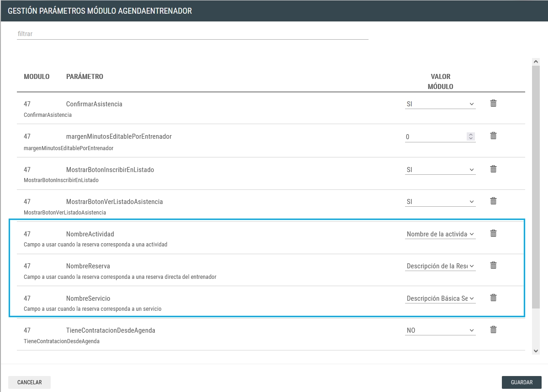Viewport: 548px width, 392px height.
Task: Change TieneContratacionDesdeAgenda value dropdown
Action: pyautogui.click(x=440, y=330)
